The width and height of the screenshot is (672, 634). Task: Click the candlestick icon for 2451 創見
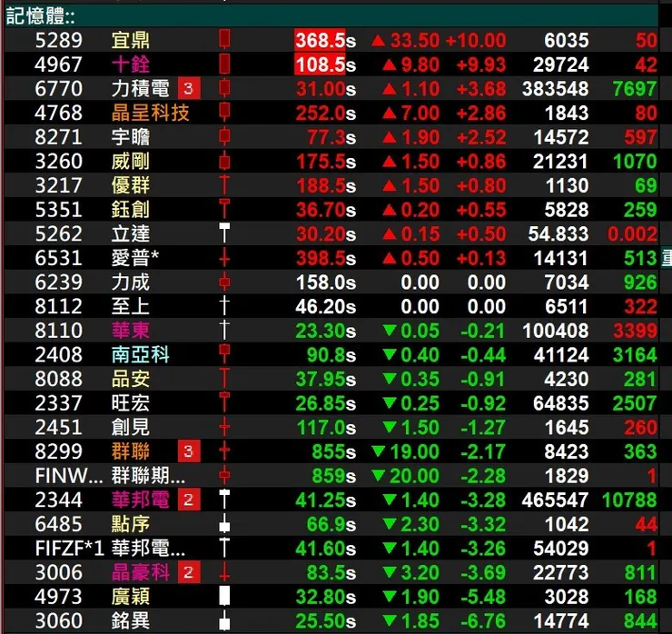224,427
